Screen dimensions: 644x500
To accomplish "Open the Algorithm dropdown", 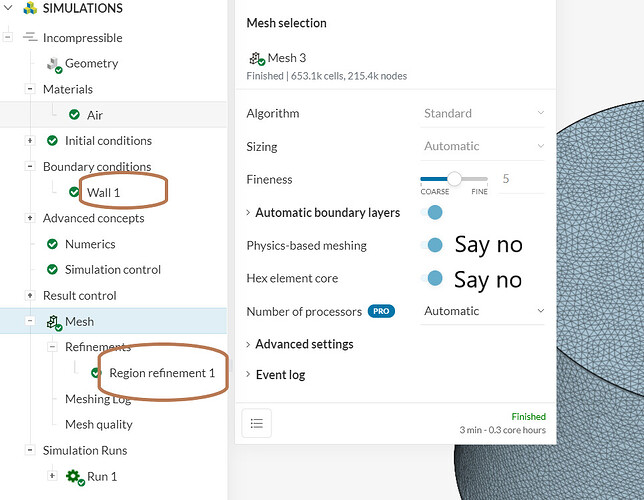I will point(483,113).
